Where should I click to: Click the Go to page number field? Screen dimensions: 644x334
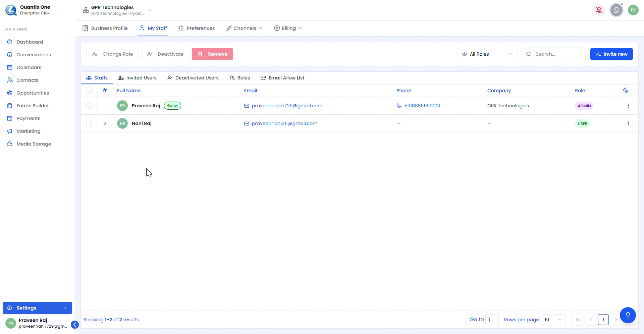tap(492, 320)
